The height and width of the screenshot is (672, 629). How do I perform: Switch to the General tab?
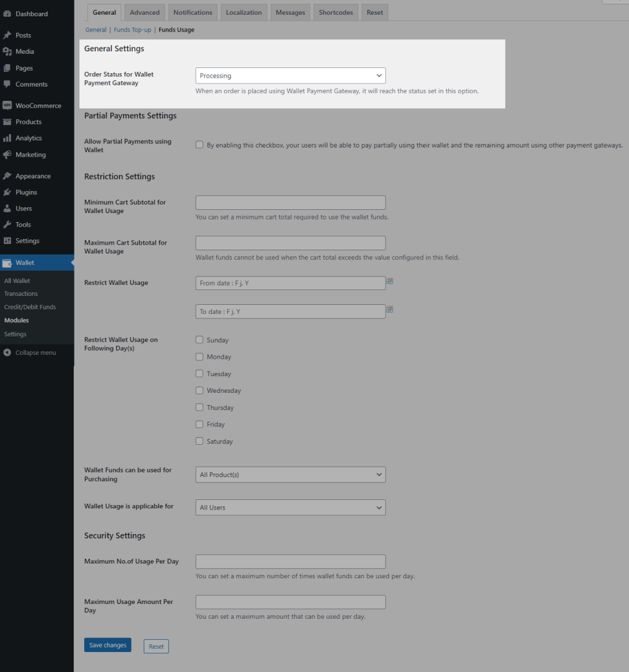tap(104, 12)
